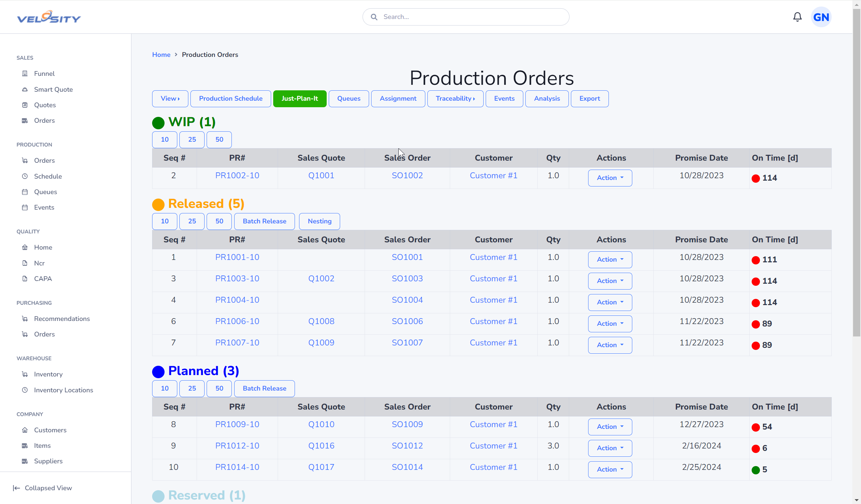Click the Search input field

coord(466,17)
